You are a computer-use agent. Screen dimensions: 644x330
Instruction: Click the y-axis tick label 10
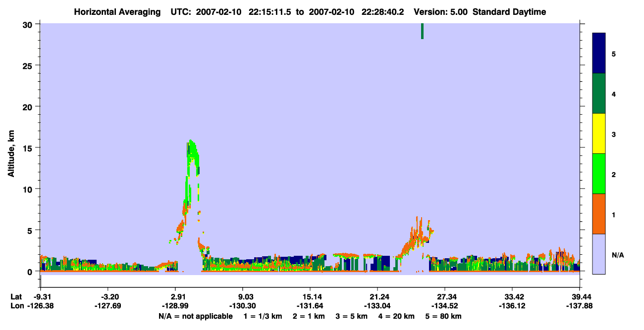[29, 189]
